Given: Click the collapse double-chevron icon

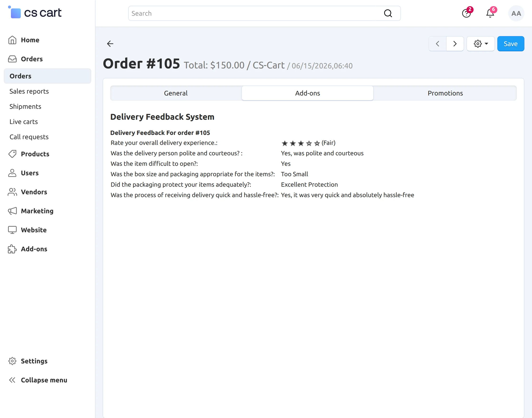Looking at the screenshot, I should point(12,380).
